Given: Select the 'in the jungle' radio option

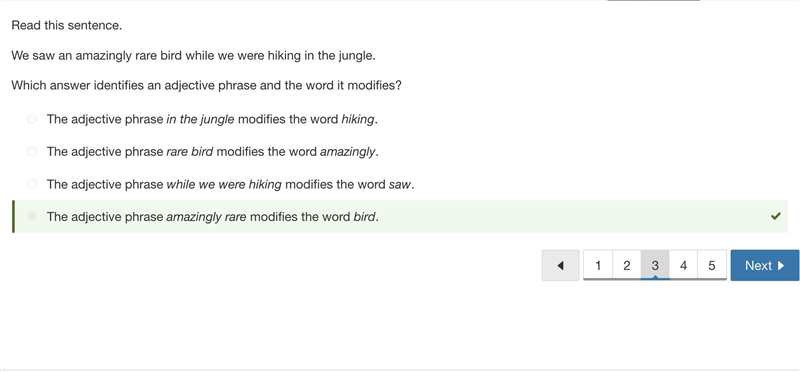Looking at the screenshot, I should (x=32, y=119).
